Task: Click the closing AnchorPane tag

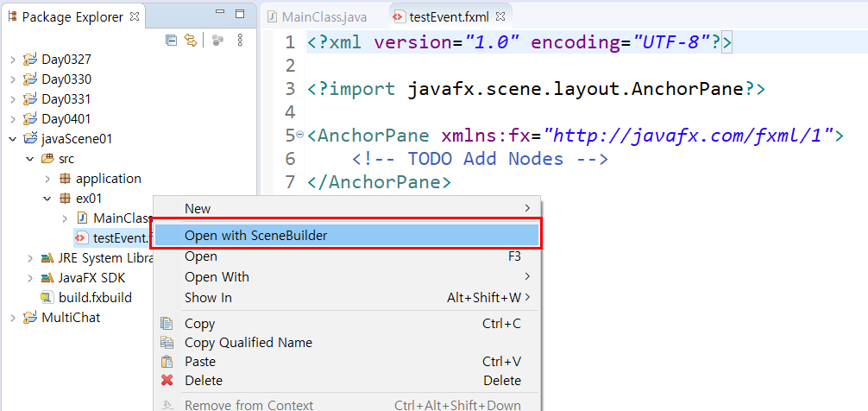Action: click(379, 181)
